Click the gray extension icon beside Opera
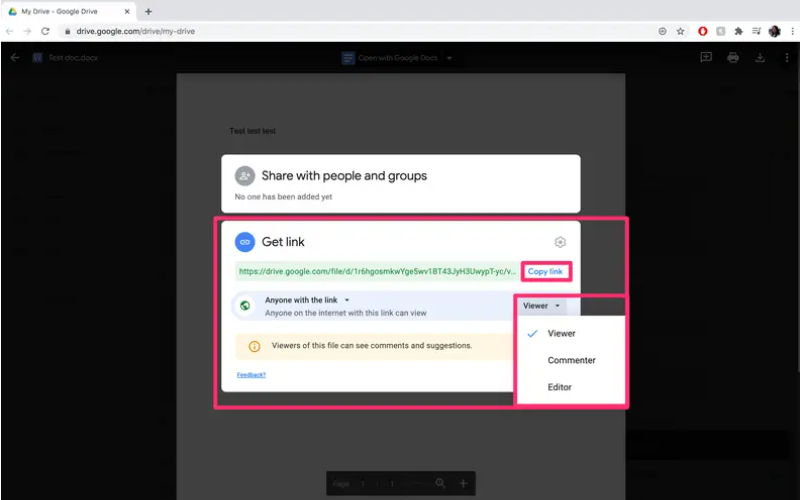This screenshot has width=802, height=500. click(x=721, y=31)
